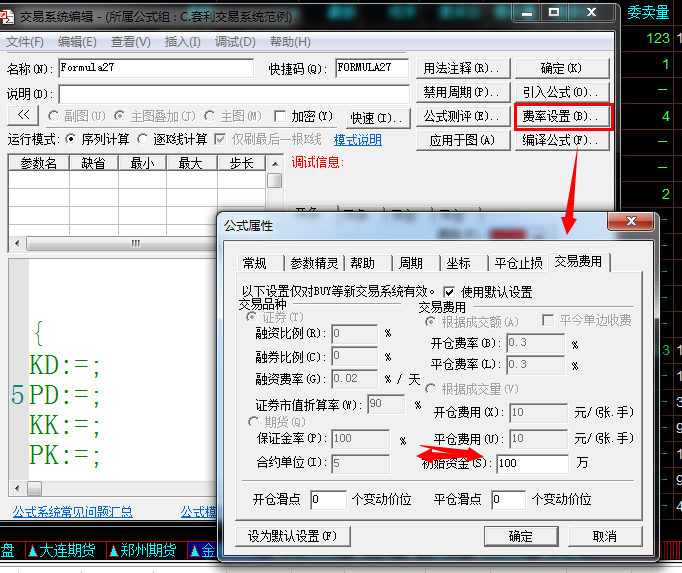682x573 pixels.
Task: Select the 序列计算 run mode
Action: point(70,140)
